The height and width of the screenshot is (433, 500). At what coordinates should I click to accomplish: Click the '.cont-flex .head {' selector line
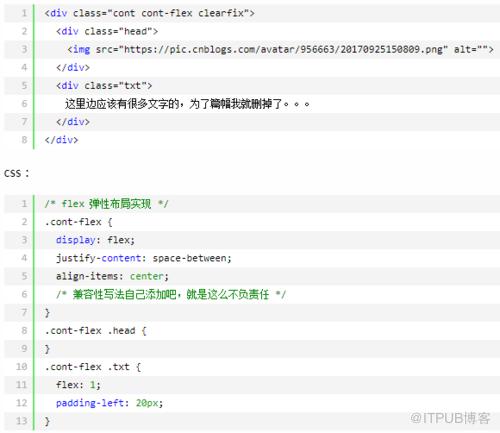(x=95, y=331)
